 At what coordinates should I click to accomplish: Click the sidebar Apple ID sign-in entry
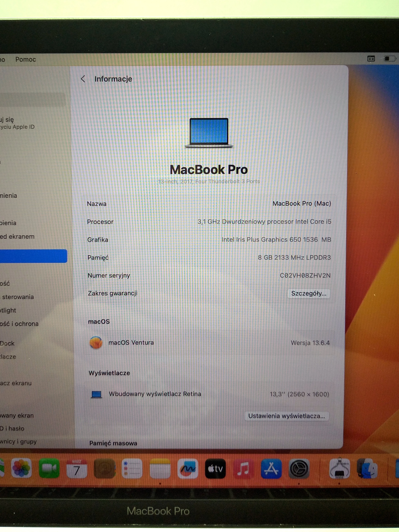[x=17, y=123]
